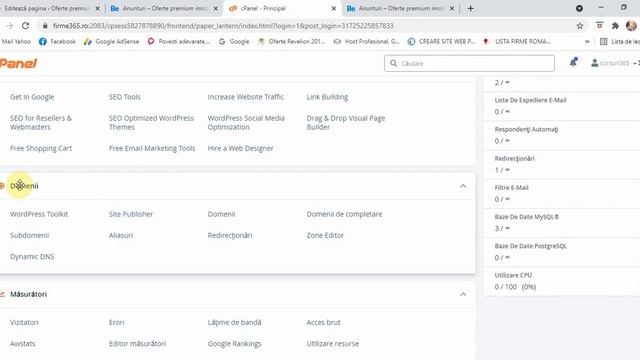This screenshot has height=360, width=640.
Task: Open the Chrome extensions puzzle icon
Action: [615, 26]
